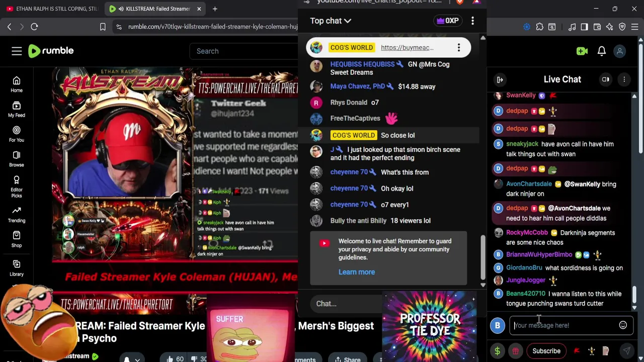This screenshot has height=362, width=644.
Task: Open Rumble notifications bell
Action: pos(602,51)
